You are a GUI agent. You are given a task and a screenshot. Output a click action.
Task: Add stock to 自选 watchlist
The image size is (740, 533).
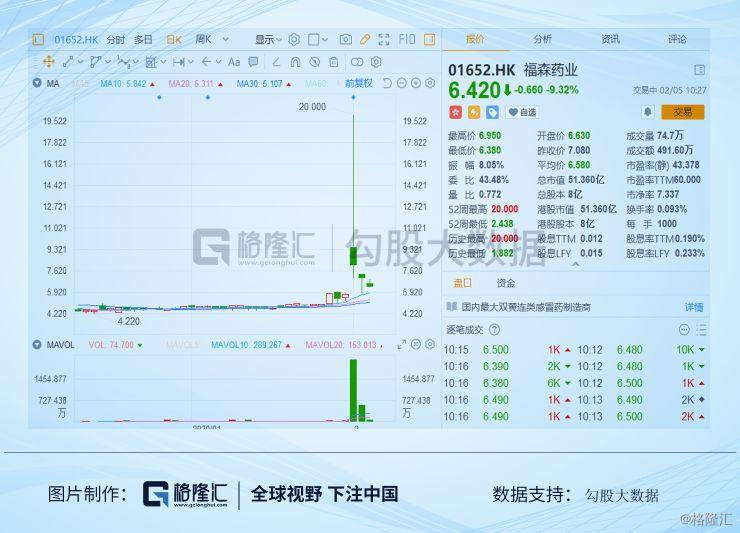click(x=522, y=112)
